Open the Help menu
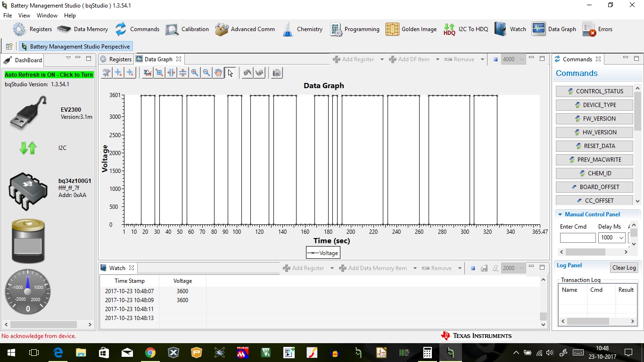The height and width of the screenshot is (362, 644). pos(70,16)
